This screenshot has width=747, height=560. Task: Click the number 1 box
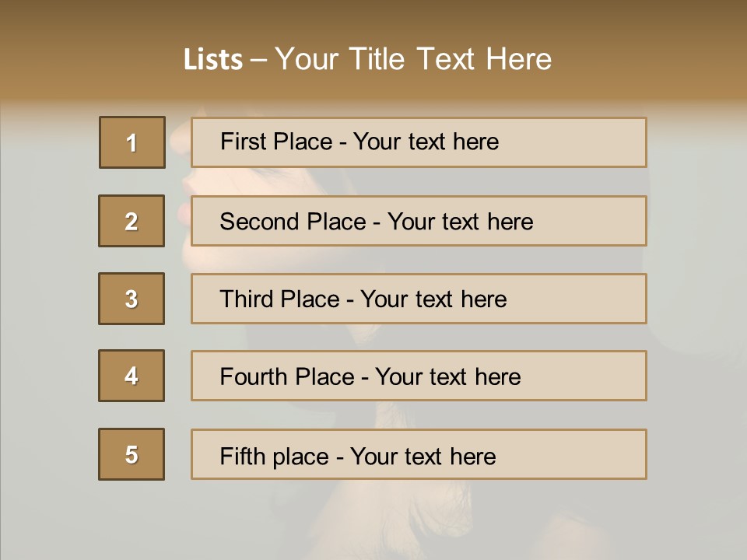(132, 142)
